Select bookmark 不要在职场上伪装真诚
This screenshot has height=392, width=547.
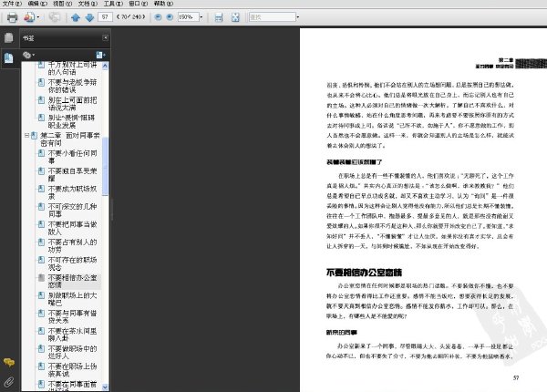coord(72,370)
